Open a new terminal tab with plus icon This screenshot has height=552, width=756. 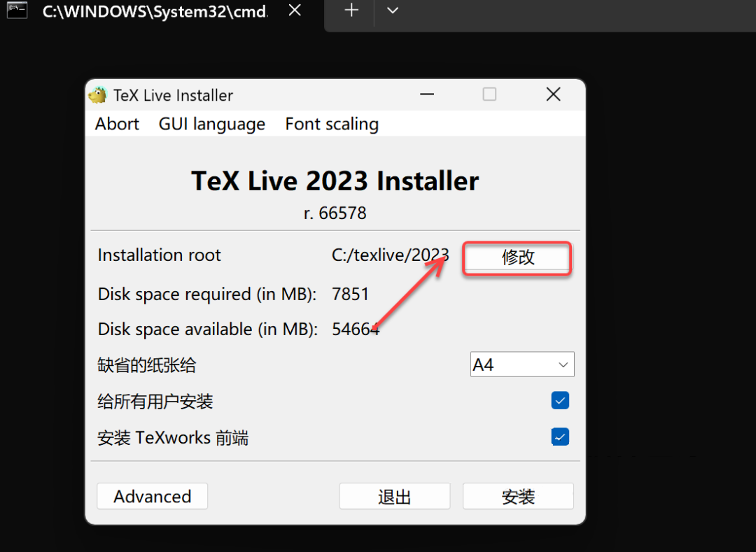click(350, 10)
